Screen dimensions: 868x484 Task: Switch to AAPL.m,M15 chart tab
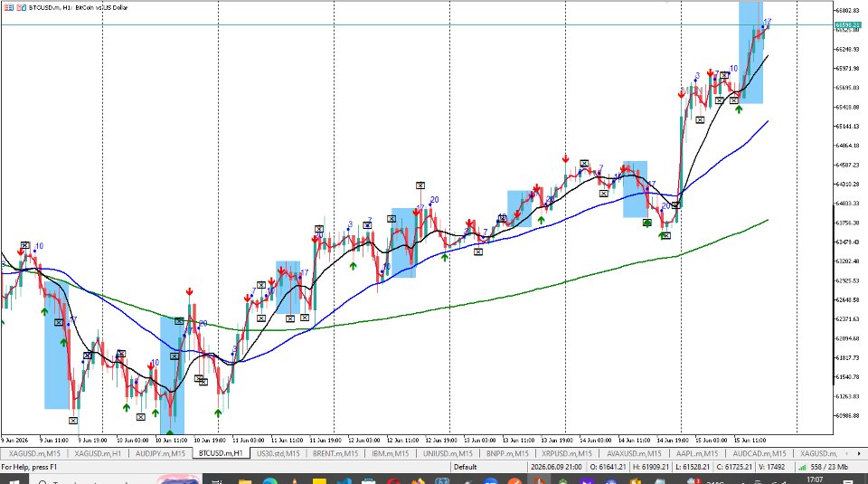[x=697, y=453]
